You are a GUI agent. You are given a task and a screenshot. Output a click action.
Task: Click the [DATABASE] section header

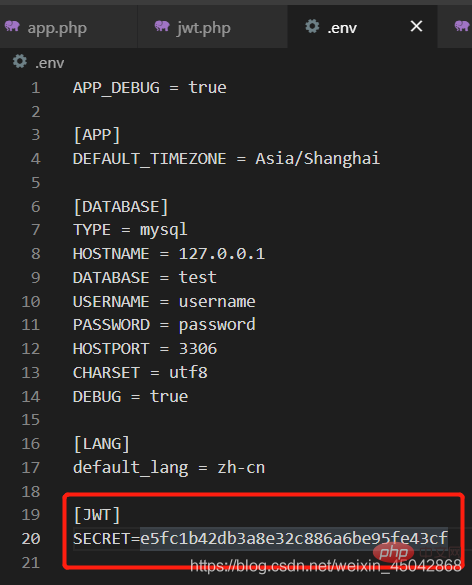pyautogui.click(x=121, y=206)
